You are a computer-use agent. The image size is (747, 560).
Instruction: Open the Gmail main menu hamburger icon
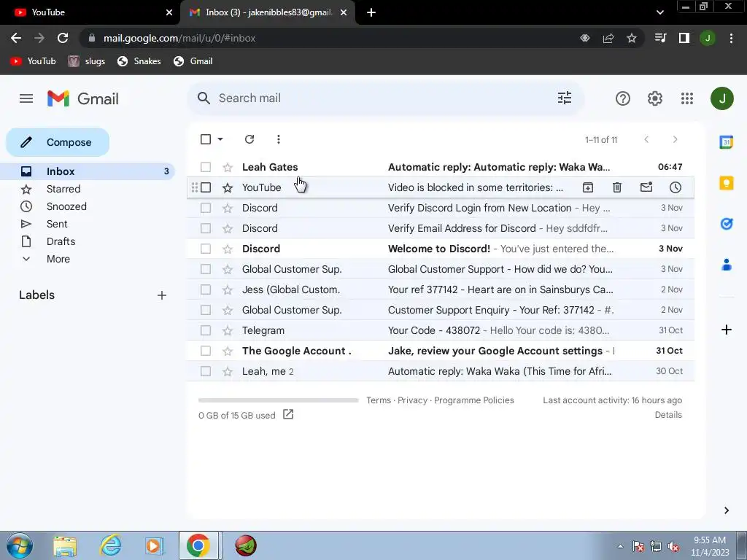coord(26,98)
